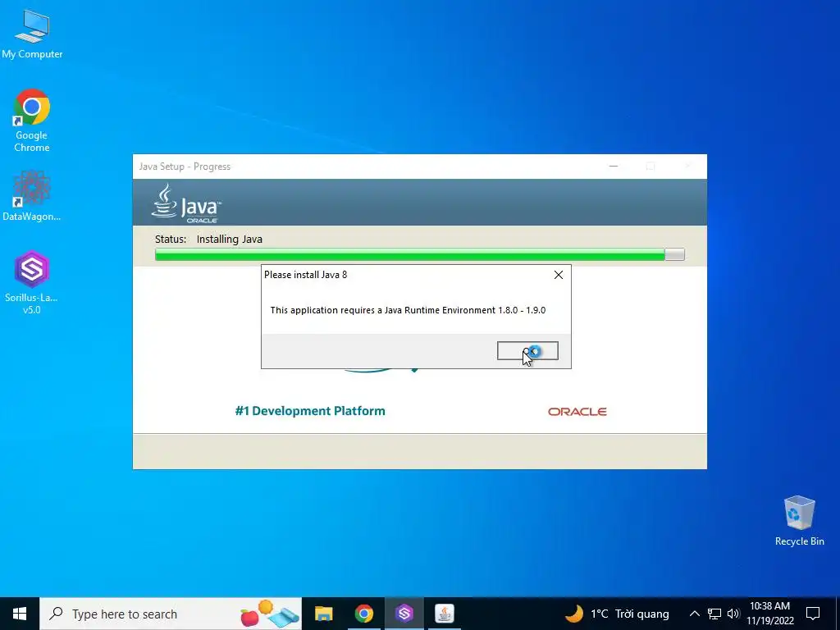
Task: Click the red ORACLE logo in the setup window
Action: (577, 412)
